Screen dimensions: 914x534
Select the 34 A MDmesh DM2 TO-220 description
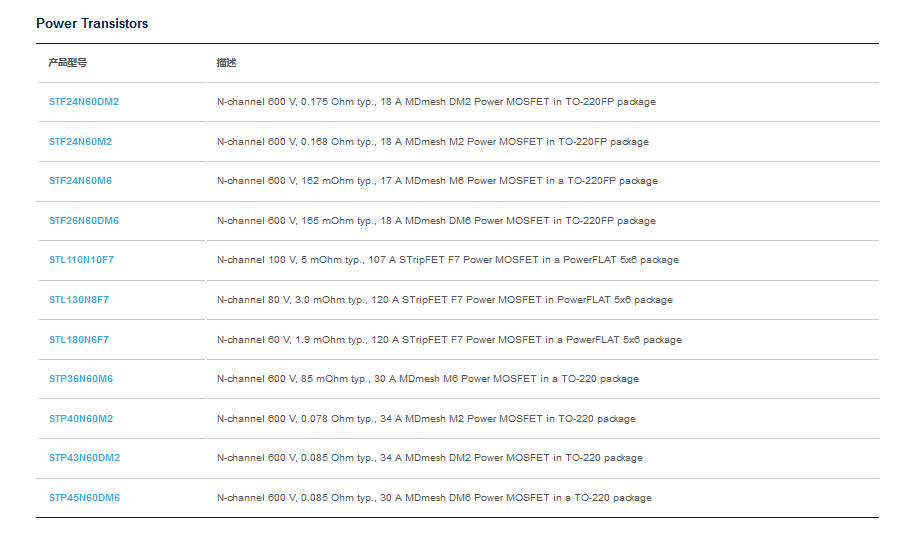point(430,458)
